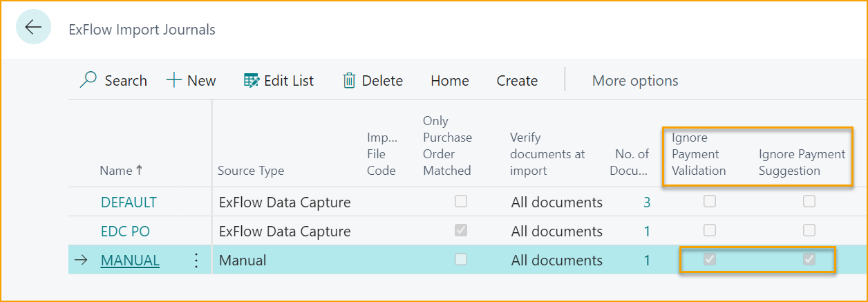Viewport: 868px width, 302px height.
Task: Open the MANUAL journal link
Action: coord(130,261)
